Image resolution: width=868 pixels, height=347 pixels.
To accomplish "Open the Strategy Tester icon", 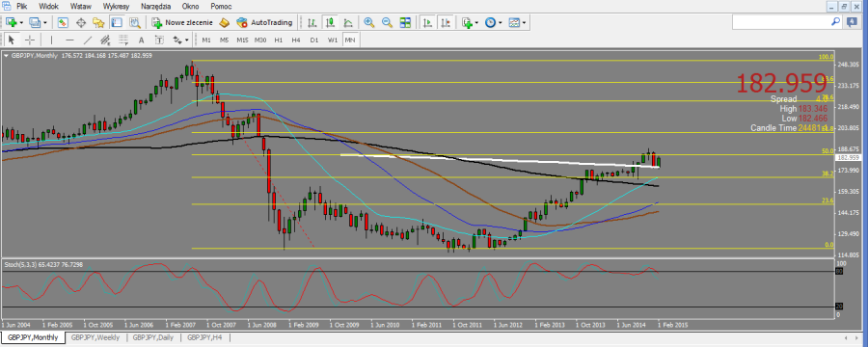I will [134, 23].
